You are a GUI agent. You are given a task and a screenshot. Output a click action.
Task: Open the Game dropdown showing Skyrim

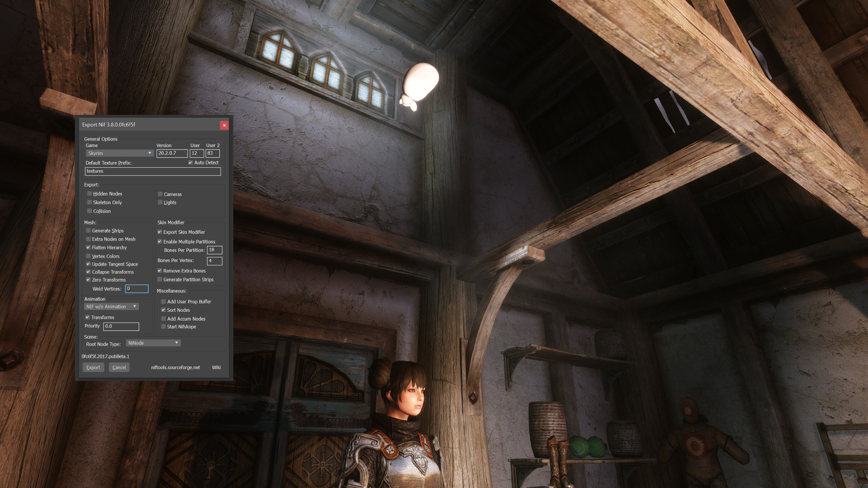click(x=119, y=153)
